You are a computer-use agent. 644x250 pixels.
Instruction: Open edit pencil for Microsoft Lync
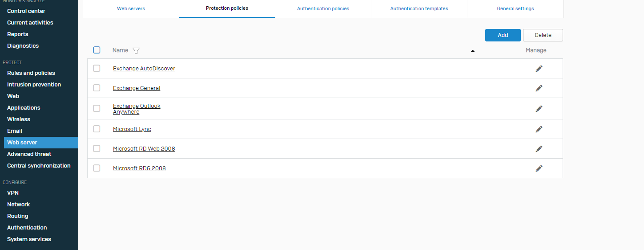click(x=539, y=129)
